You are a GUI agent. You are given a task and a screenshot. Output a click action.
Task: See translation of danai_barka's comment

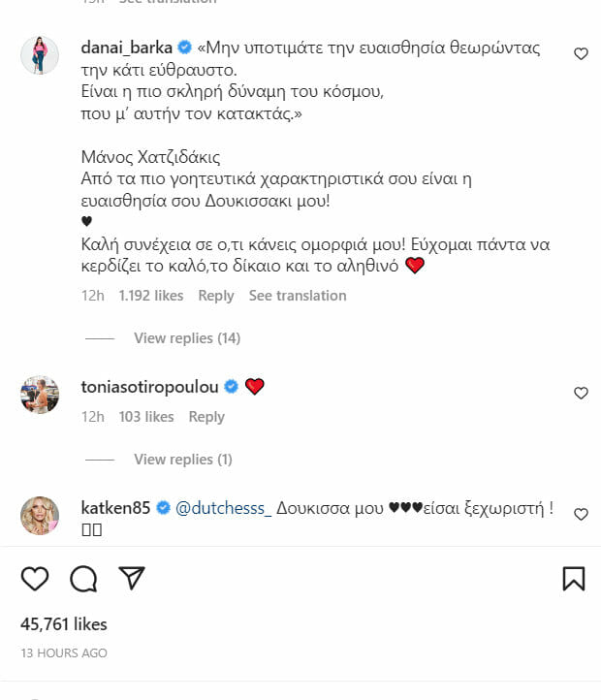[x=298, y=296]
